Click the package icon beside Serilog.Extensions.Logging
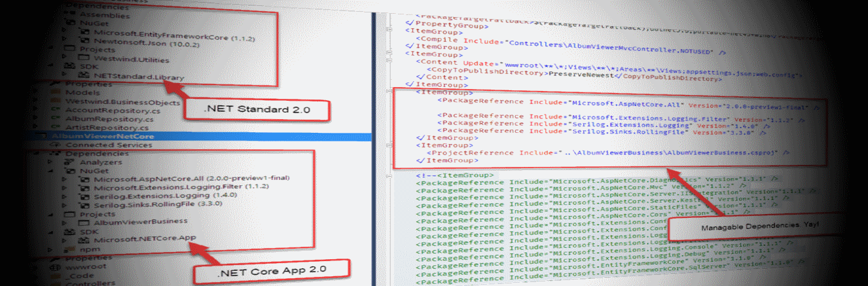 point(84,196)
